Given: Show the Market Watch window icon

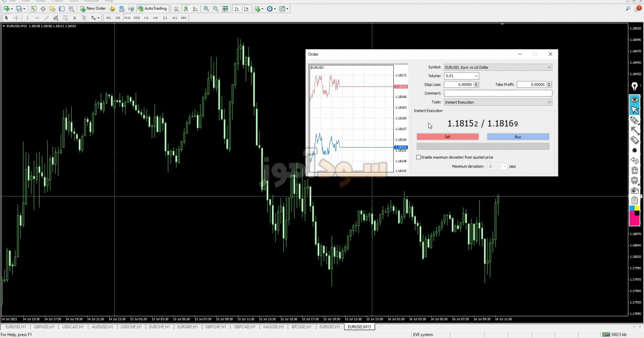Looking at the screenshot, I should [34, 8].
